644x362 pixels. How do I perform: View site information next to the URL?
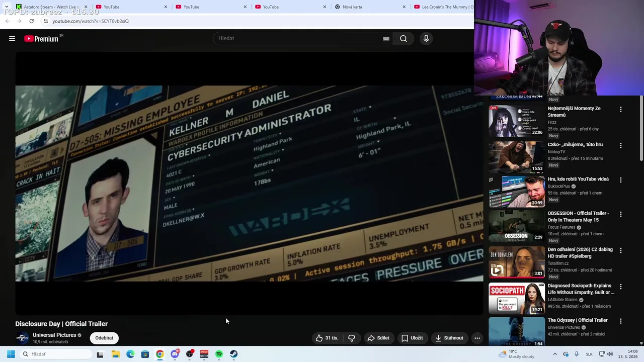click(x=45, y=21)
